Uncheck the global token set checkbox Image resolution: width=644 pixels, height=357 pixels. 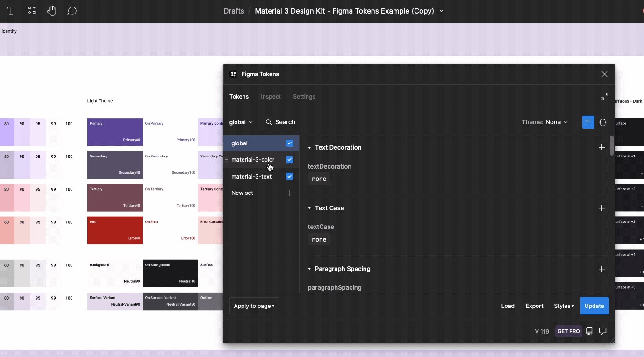[x=290, y=143]
